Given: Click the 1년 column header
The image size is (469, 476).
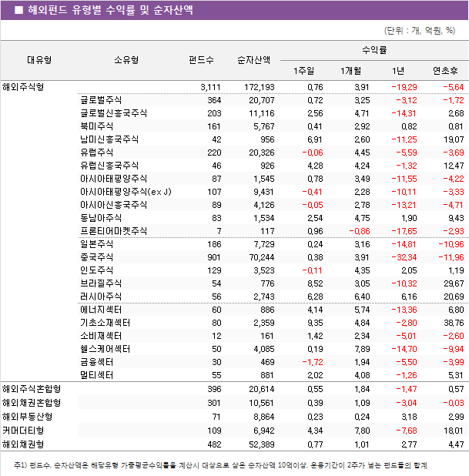Looking at the screenshot, I should coord(398,71).
